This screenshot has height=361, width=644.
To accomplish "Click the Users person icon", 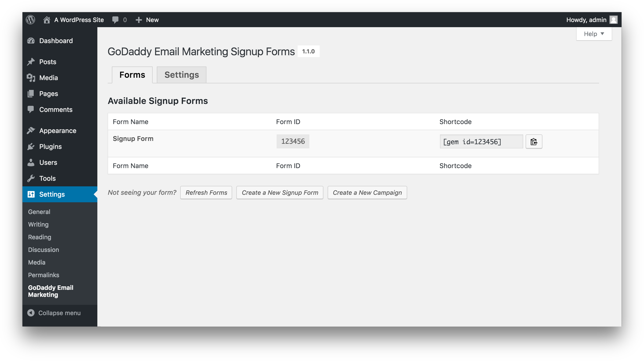I will [31, 163].
